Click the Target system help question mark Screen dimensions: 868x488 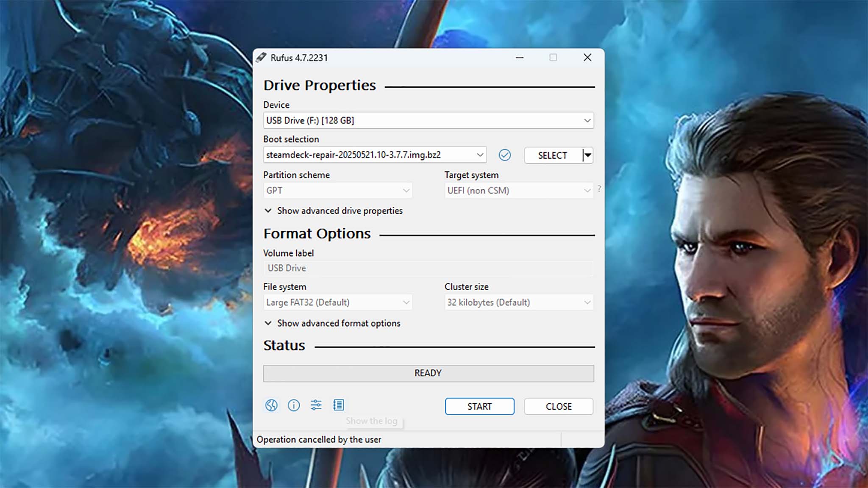tap(599, 189)
